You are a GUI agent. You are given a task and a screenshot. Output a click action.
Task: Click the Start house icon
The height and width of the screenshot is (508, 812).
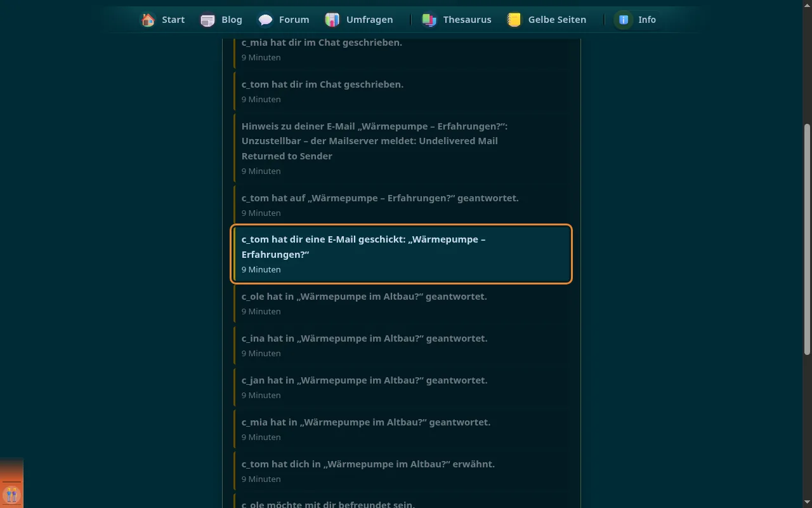[148, 20]
